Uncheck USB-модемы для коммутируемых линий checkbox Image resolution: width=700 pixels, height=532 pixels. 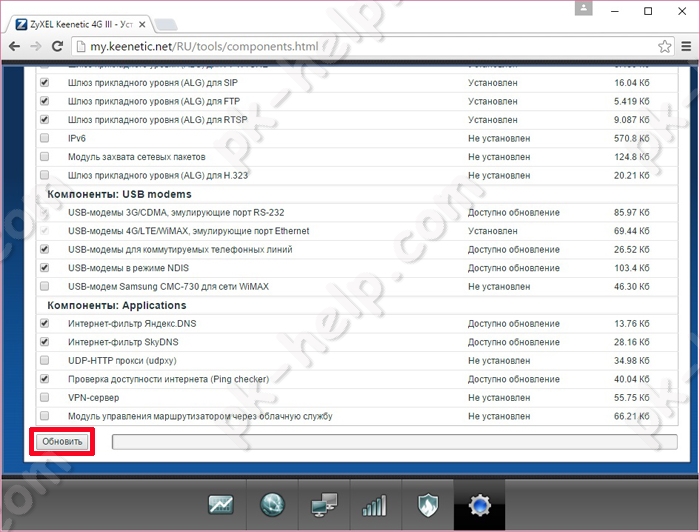[x=45, y=249]
